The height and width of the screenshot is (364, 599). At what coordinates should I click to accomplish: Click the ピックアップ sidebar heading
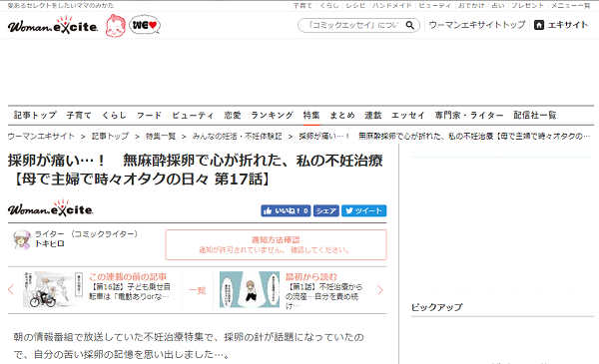[437, 307]
